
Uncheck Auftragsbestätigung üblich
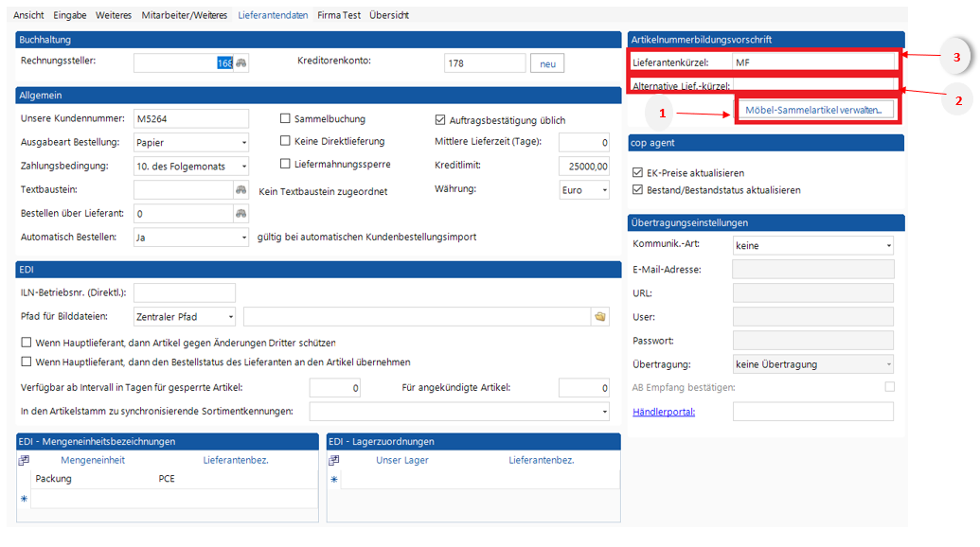[x=440, y=120]
